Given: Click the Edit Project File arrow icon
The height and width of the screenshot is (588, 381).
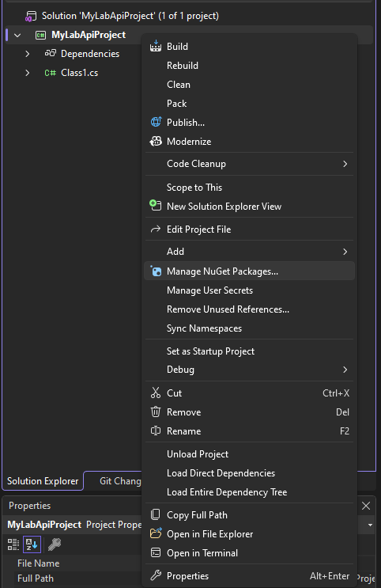Looking at the screenshot, I should [156, 229].
